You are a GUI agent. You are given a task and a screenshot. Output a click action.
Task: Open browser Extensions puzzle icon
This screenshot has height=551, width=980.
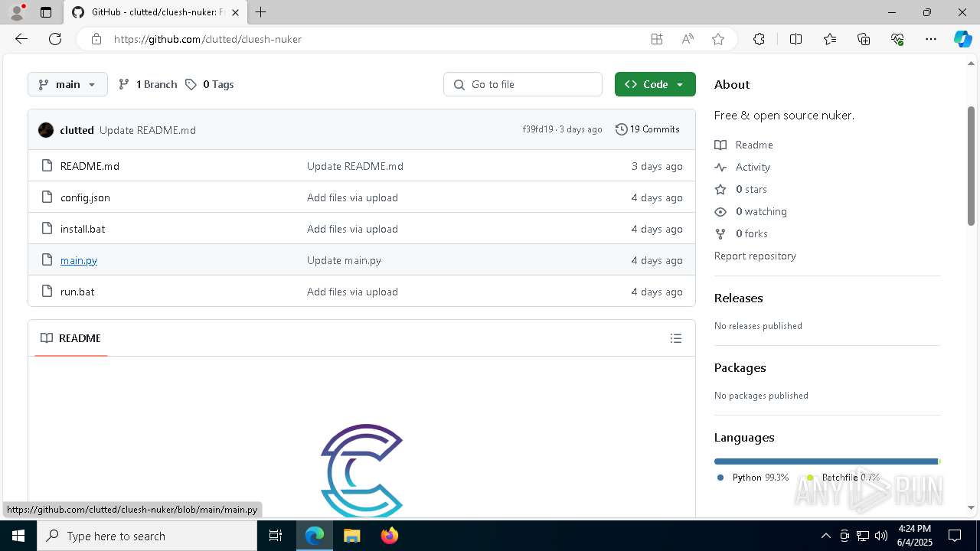pyautogui.click(x=759, y=39)
